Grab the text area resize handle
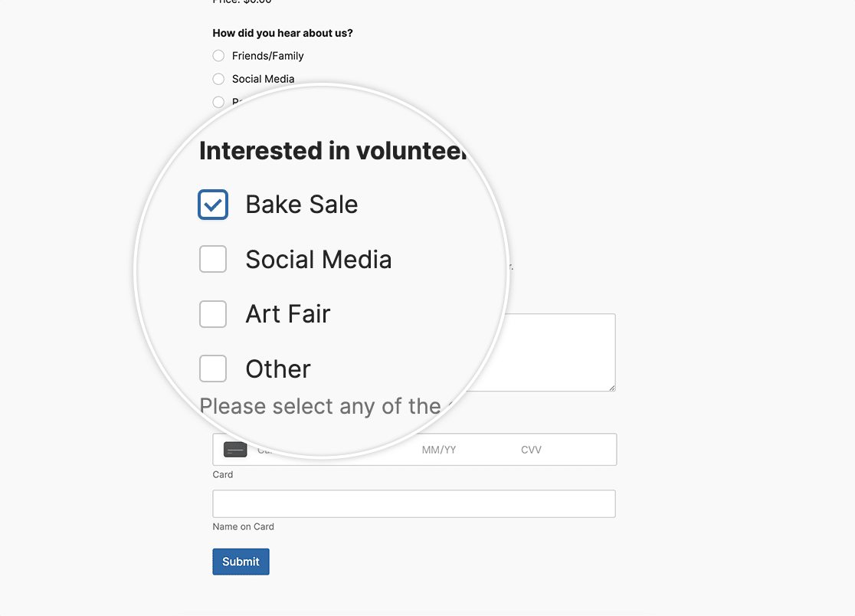The width and height of the screenshot is (855, 616). 611,388
